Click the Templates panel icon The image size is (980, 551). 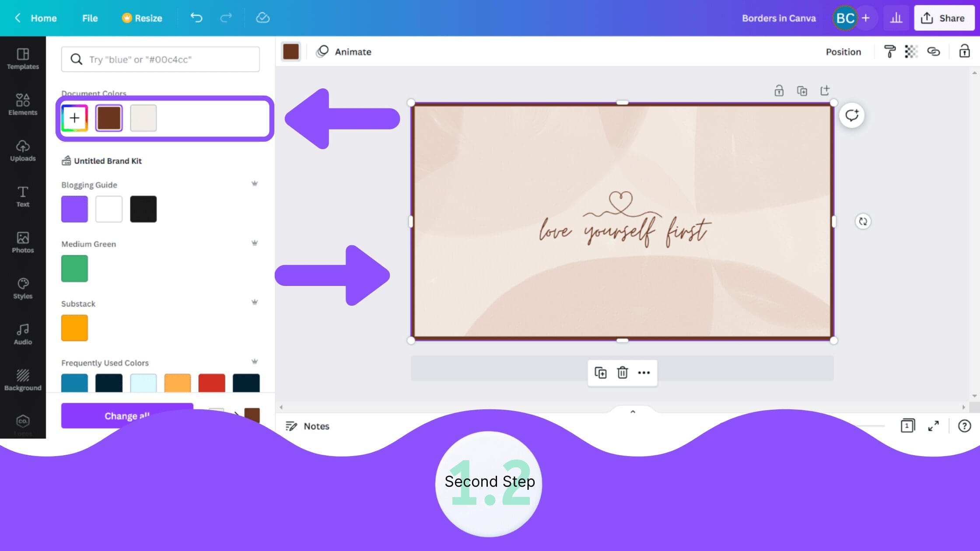point(22,58)
